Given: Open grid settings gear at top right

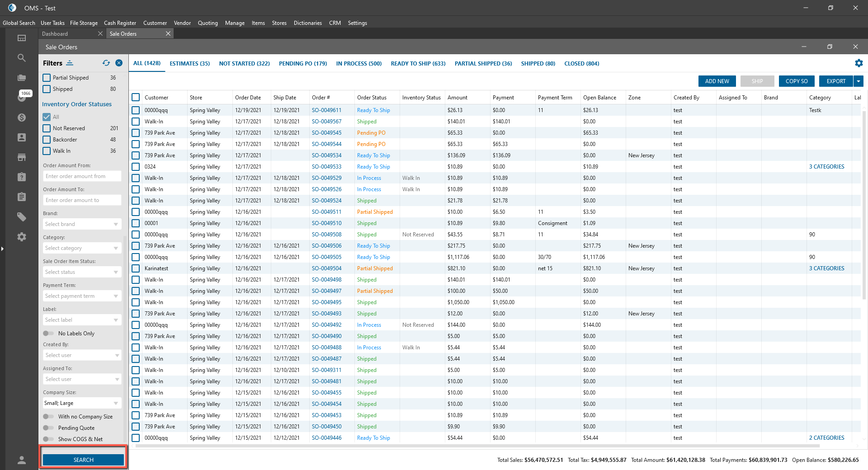Looking at the screenshot, I should (x=859, y=63).
